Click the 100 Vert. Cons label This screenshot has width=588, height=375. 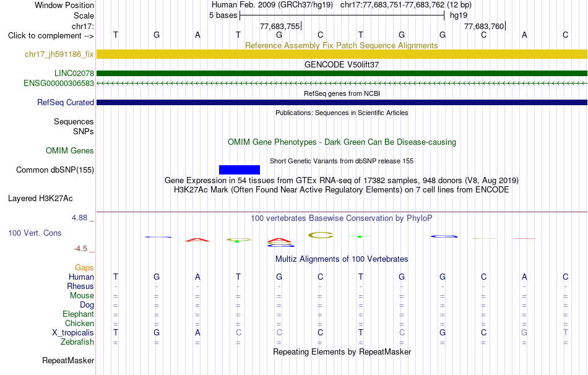[35, 233]
